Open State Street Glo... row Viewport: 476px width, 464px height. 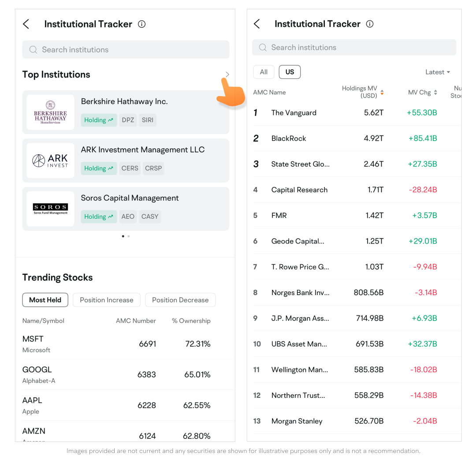click(357, 164)
